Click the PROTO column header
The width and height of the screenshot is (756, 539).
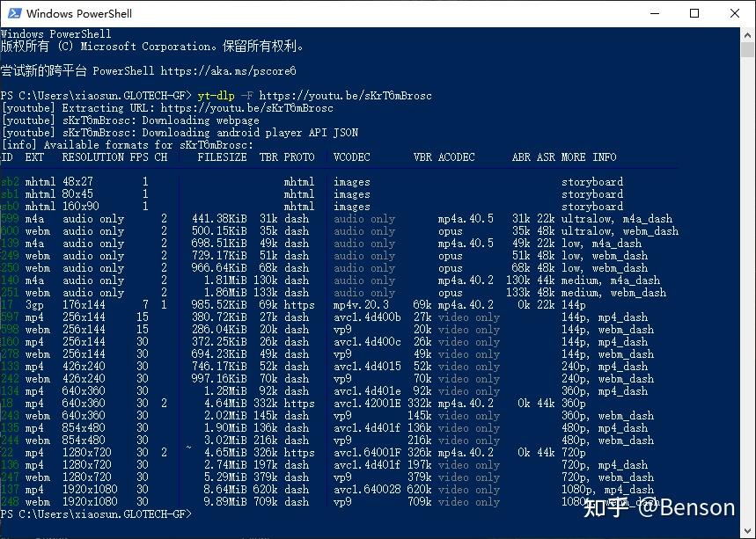click(299, 157)
